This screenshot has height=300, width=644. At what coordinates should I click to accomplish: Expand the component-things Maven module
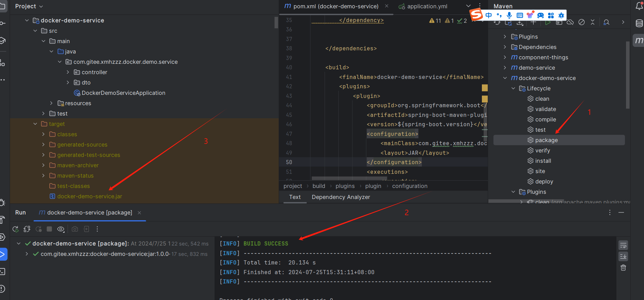pyautogui.click(x=505, y=57)
